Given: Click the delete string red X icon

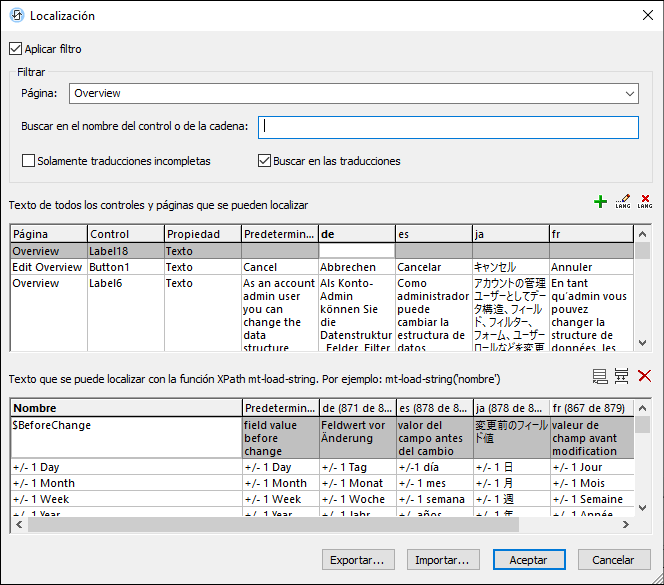Looking at the screenshot, I should 645,376.
